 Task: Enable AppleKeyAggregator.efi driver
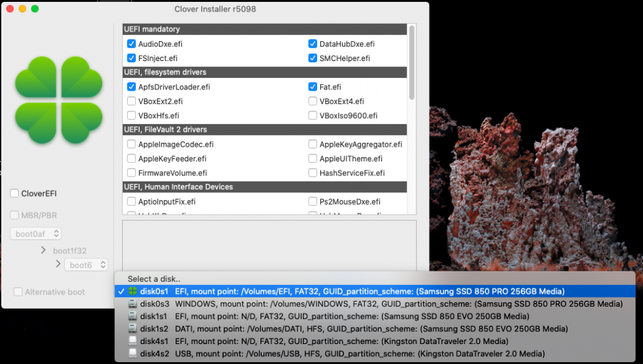point(312,145)
